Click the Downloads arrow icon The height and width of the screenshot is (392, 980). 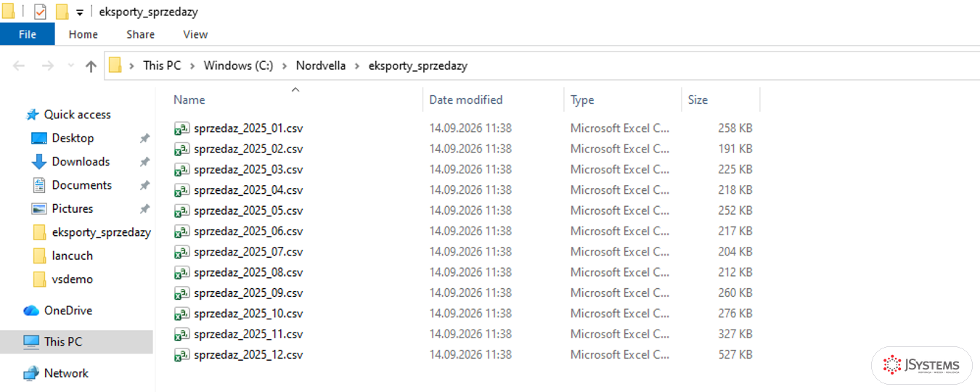tap(39, 162)
